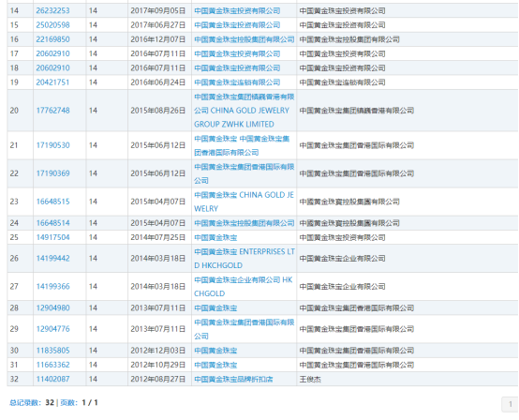This screenshot has width=519, height=420.
Task: Open 中国黄金珠宝企业有限公司 HKCHGOLD link
Action: click(x=244, y=287)
